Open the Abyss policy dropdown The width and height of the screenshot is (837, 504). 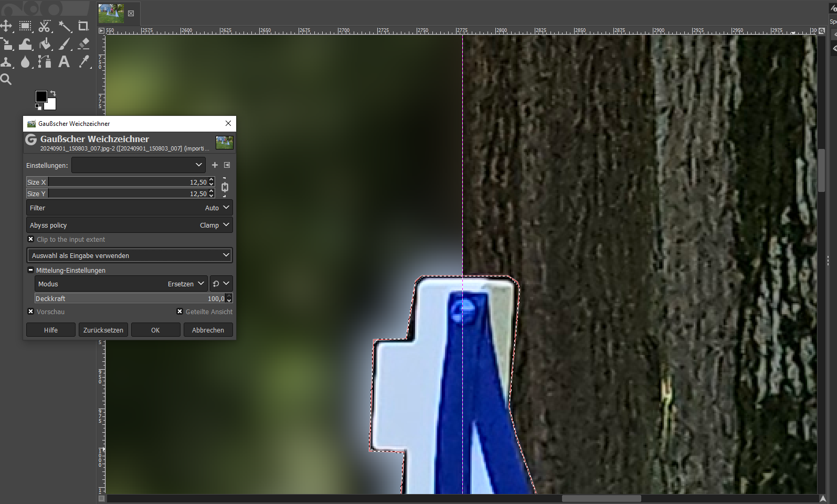coord(129,225)
